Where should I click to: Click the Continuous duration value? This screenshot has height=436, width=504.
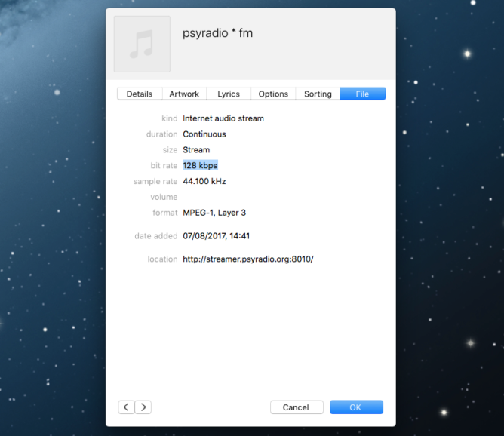pos(204,134)
